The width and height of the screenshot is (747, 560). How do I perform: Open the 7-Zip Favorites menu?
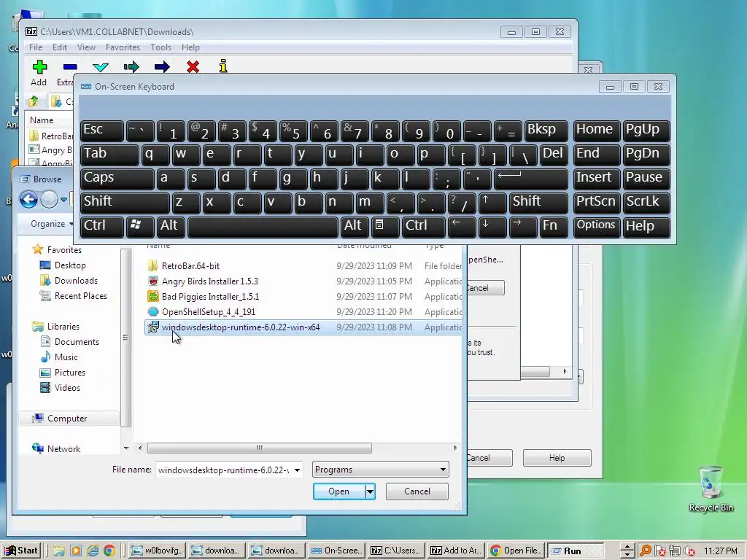[123, 47]
